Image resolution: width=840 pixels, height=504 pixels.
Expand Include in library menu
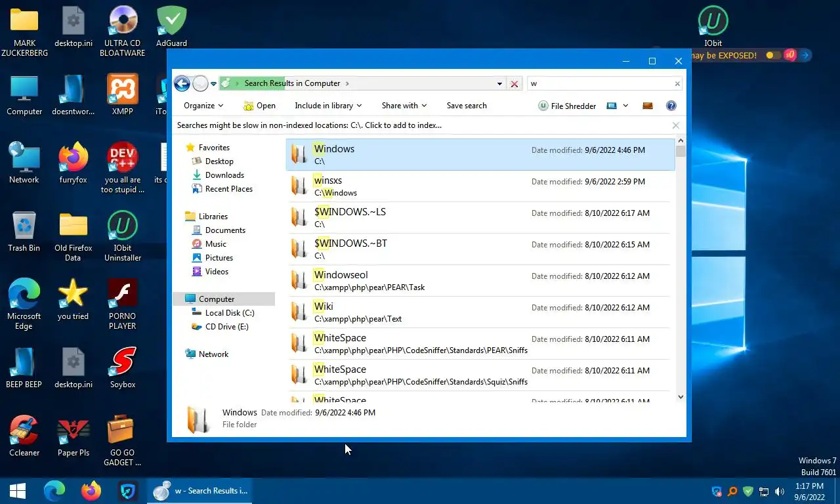point(328,106)
